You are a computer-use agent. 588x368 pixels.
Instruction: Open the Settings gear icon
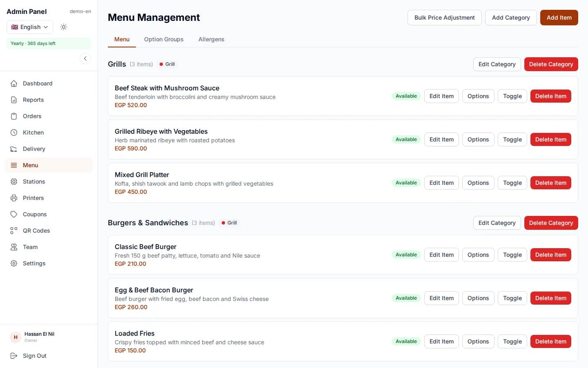tap(14, 263)
